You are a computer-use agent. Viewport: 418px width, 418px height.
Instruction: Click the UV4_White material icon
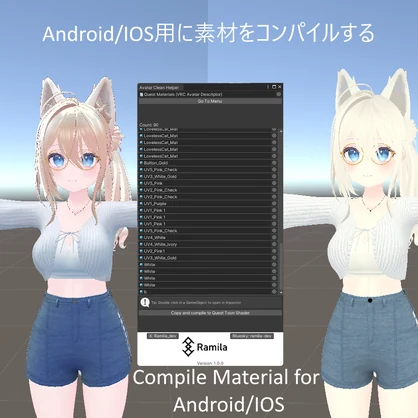[141, 238]
